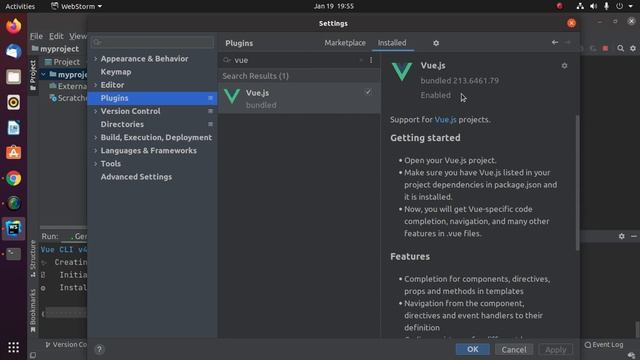Open the Bookmarks tool window
Viewport: 640px width, 360px height.
tap(33, 311)
